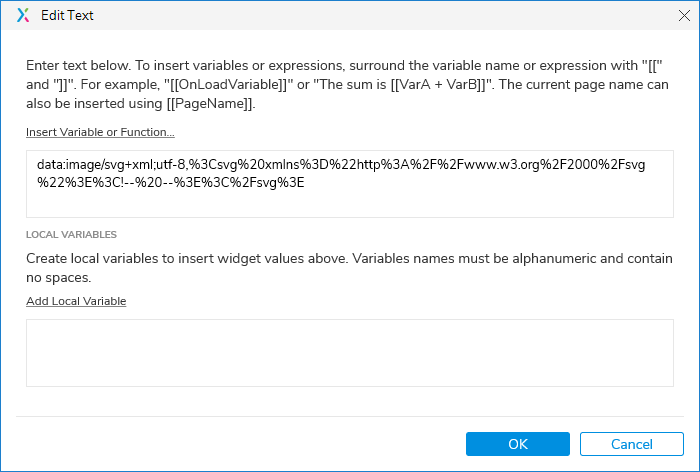Close the Edit Text dialog window
The image size is (700, 472).
(x=683, y=16)
